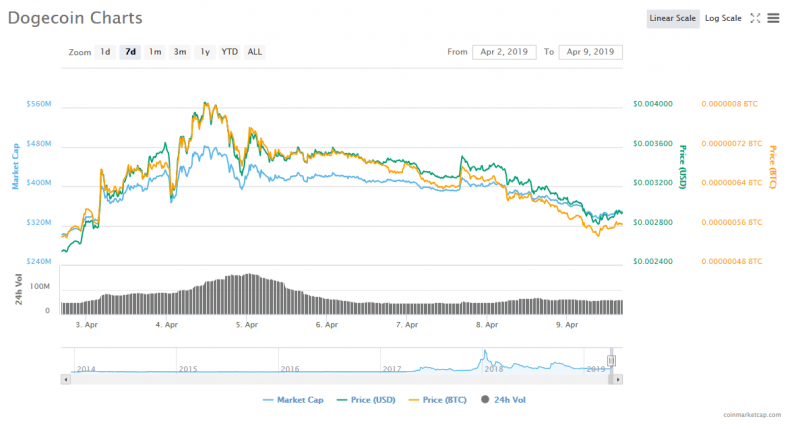Choose YTD zoom option
This screenshot has height=429, width=800.
[x=230, y=51]
